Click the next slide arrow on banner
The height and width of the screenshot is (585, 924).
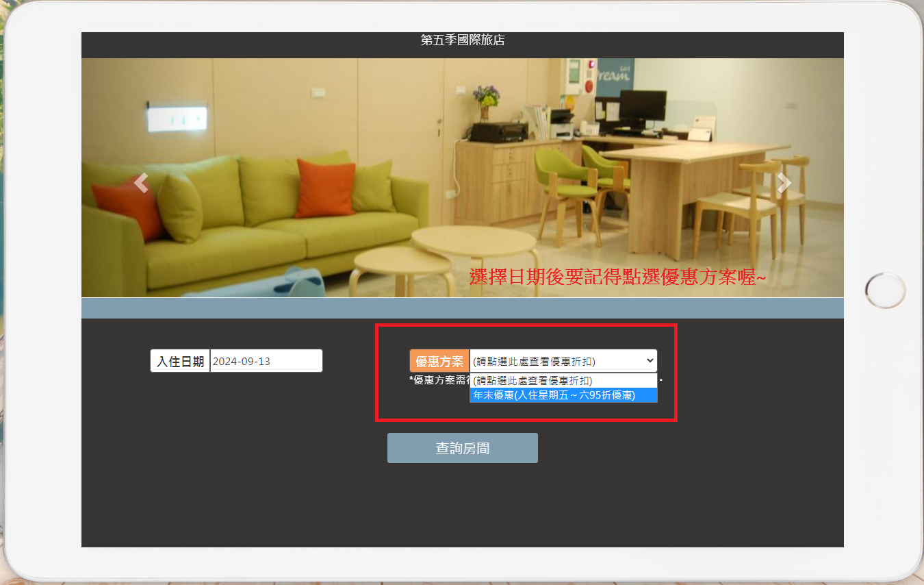click(784, 183)
